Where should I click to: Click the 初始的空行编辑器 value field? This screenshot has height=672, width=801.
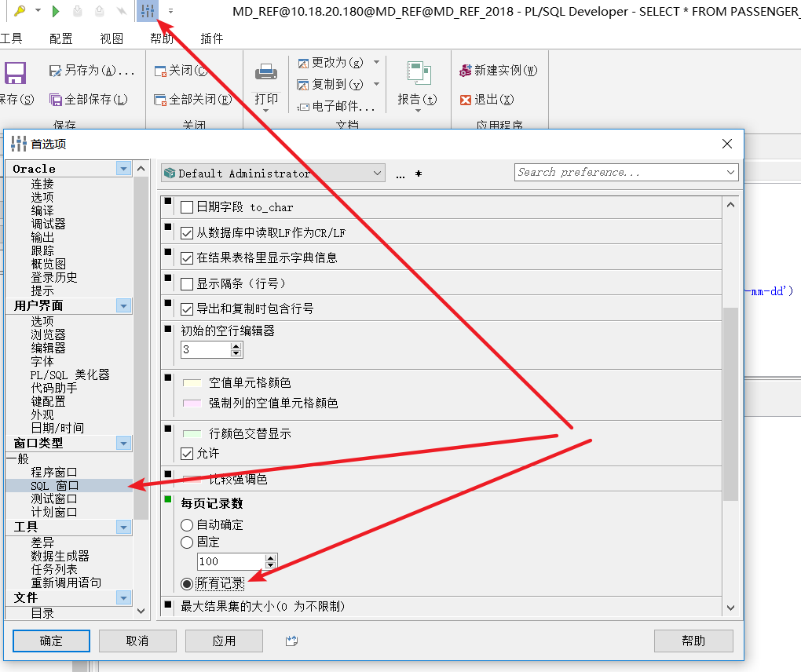click(206, 350)
